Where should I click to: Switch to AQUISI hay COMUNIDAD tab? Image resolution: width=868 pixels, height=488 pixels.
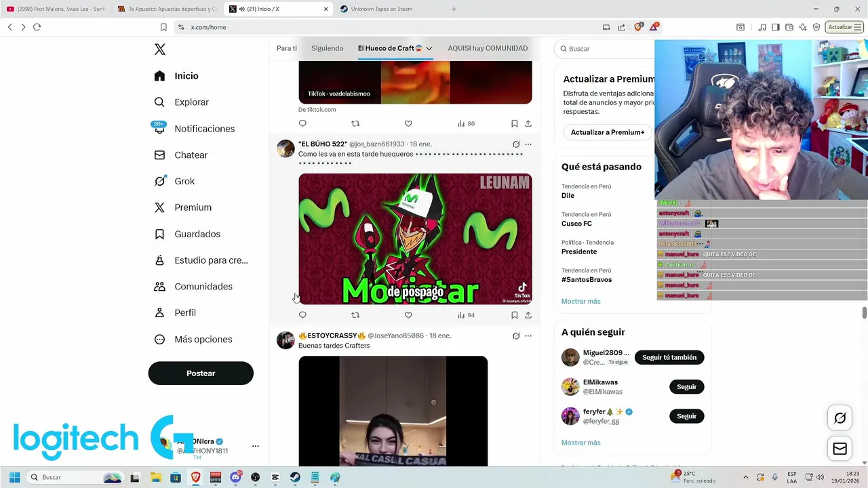(x=488, y=48)
